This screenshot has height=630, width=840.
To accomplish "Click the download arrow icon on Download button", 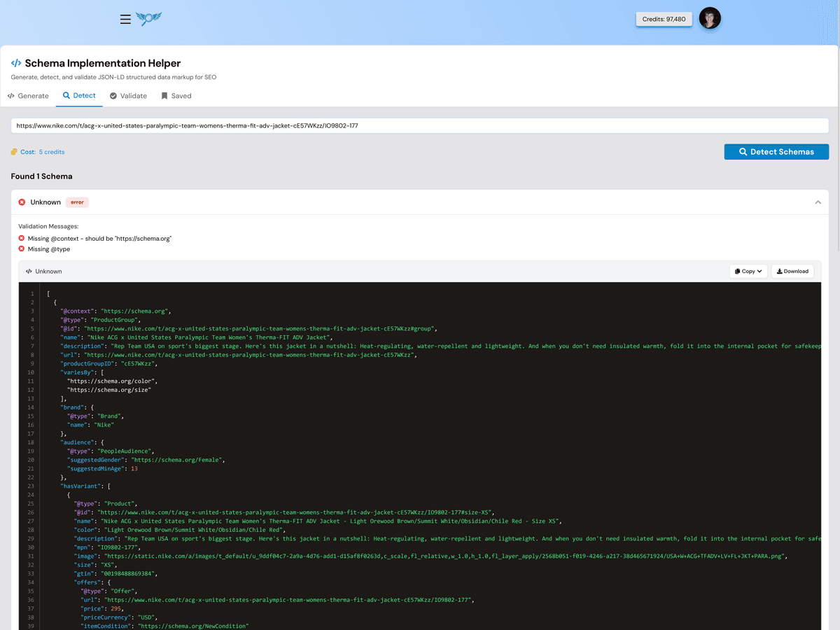I will 779,271.
